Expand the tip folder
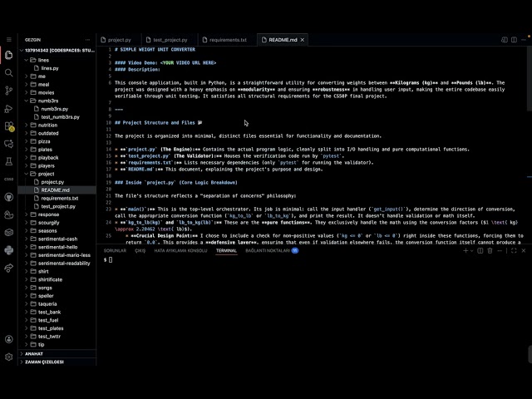The width and height of the screenshot is (532, 399). 57,344
